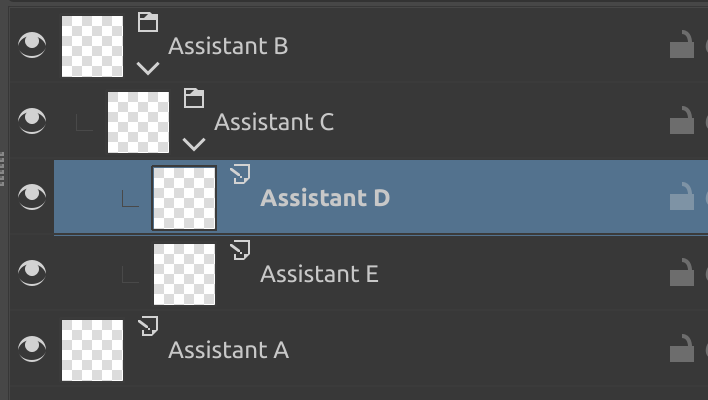Hide the Assistant B layer
Viewport: 708px width, 400px height.
coord(33,46)
